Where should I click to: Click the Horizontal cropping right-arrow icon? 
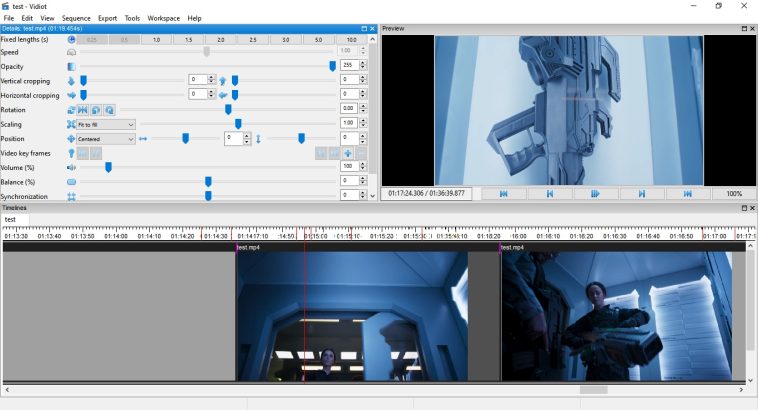pos(72,96)
